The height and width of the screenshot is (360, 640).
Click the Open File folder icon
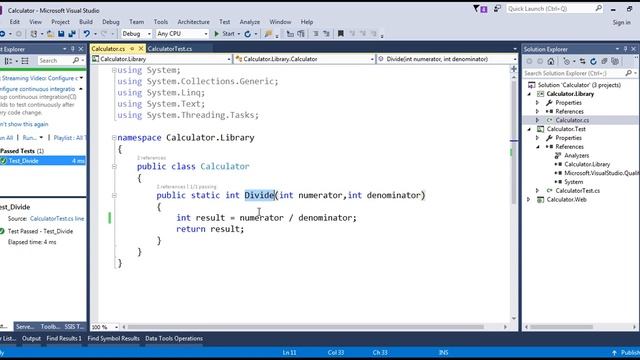pyautogui.click(x=50, y=34)
